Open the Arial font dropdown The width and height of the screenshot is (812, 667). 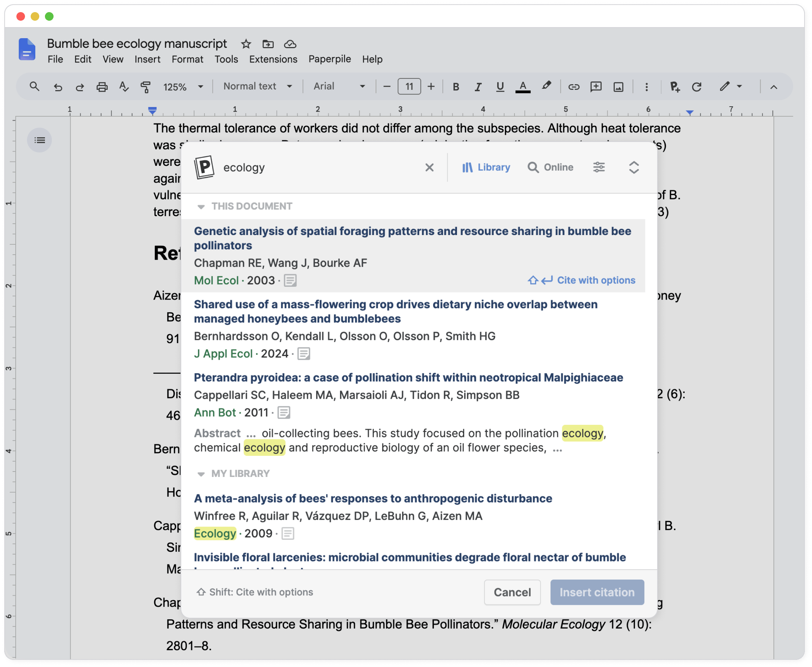(x=339, y=86)
